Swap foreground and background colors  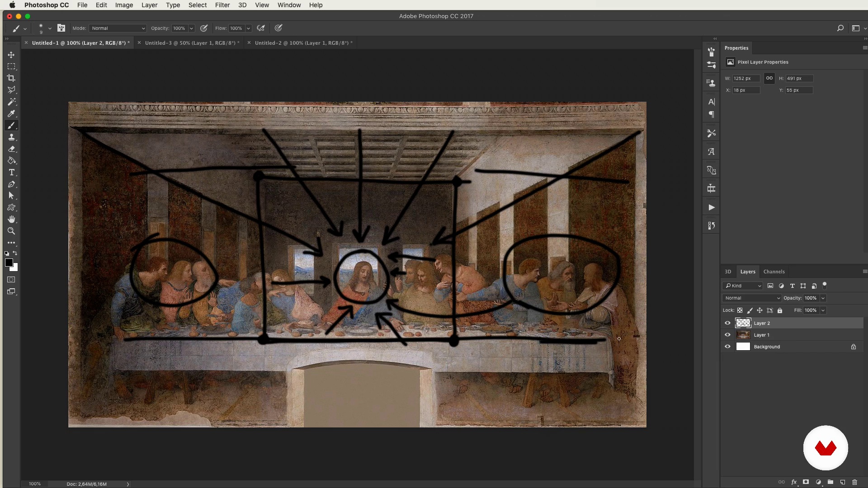(15, 253)
